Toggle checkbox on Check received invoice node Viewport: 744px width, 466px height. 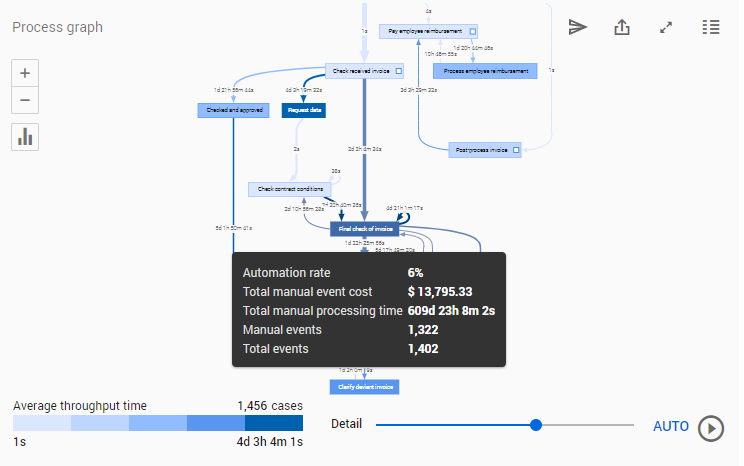click(x=398, y=71)
